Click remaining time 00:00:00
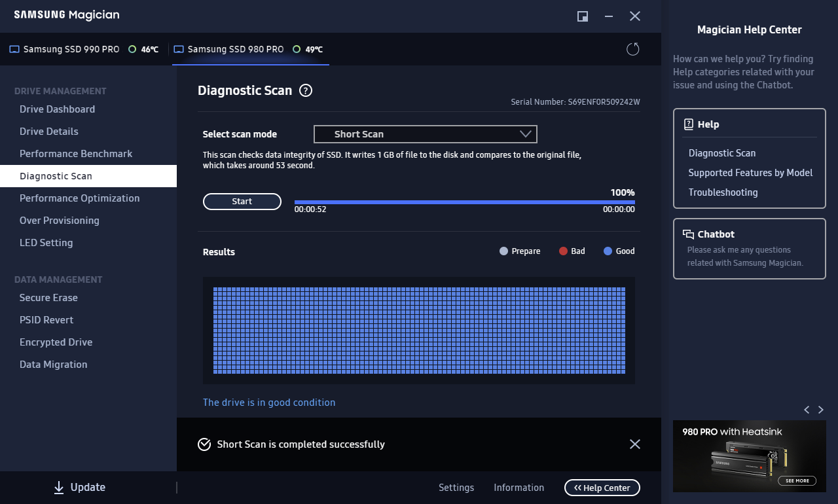 (x=619, y=210)
